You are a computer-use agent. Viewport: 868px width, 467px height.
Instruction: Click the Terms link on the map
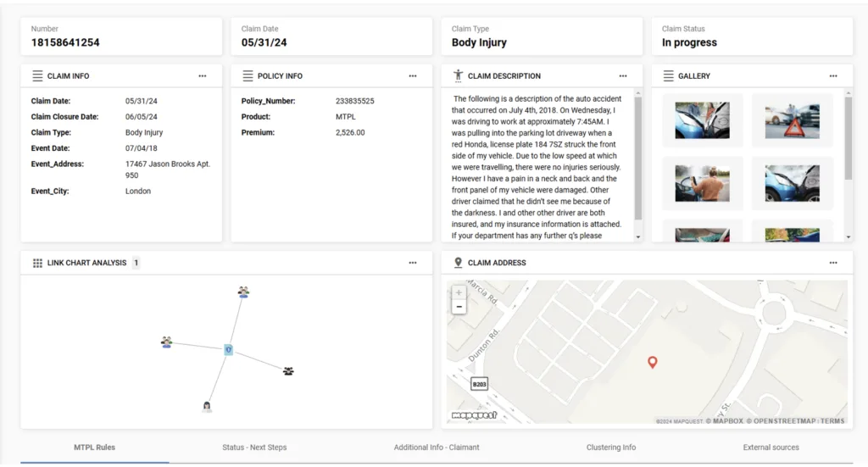pyautogui.click(x=832, y=421)
